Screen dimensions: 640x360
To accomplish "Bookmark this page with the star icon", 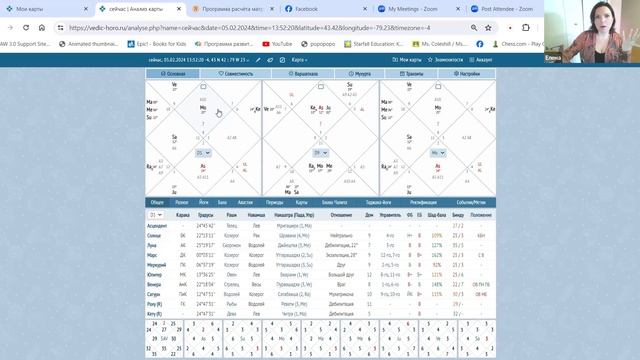I will 488,28.
